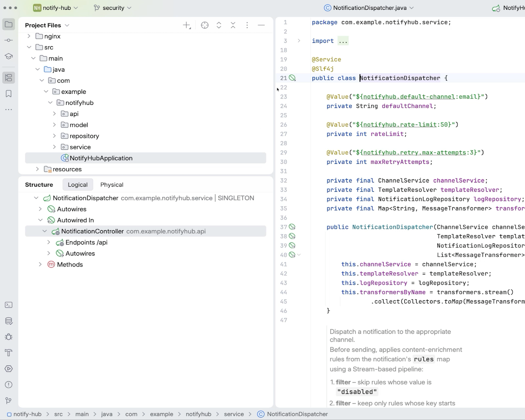Open the Git tool window icon
This screenshot has height=420, width=525.
click(9, 401)
